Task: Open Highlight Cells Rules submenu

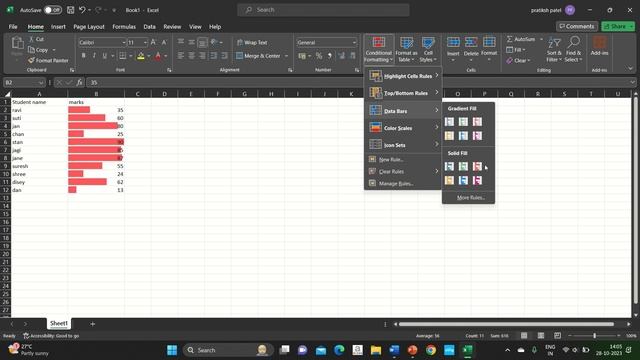Action: point(403,76)
